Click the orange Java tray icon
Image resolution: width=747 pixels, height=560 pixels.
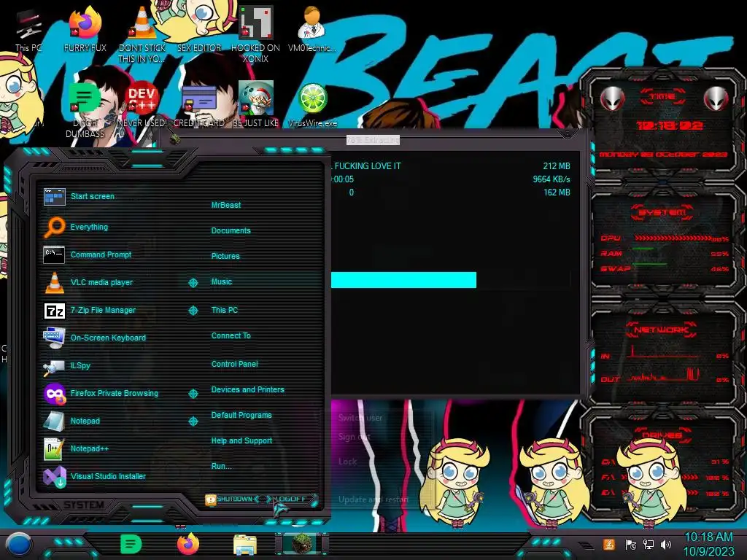click(609, 544)
